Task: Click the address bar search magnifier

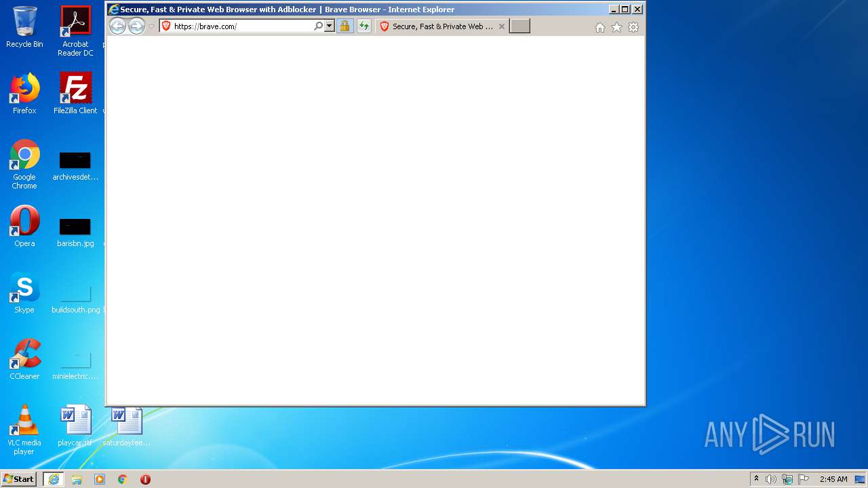Action: coord(318,26)
